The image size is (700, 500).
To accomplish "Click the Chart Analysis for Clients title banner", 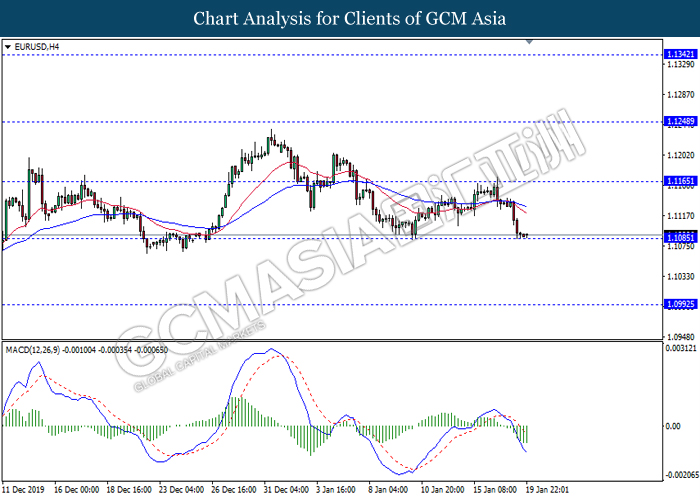I will click(x=350, y=18).
